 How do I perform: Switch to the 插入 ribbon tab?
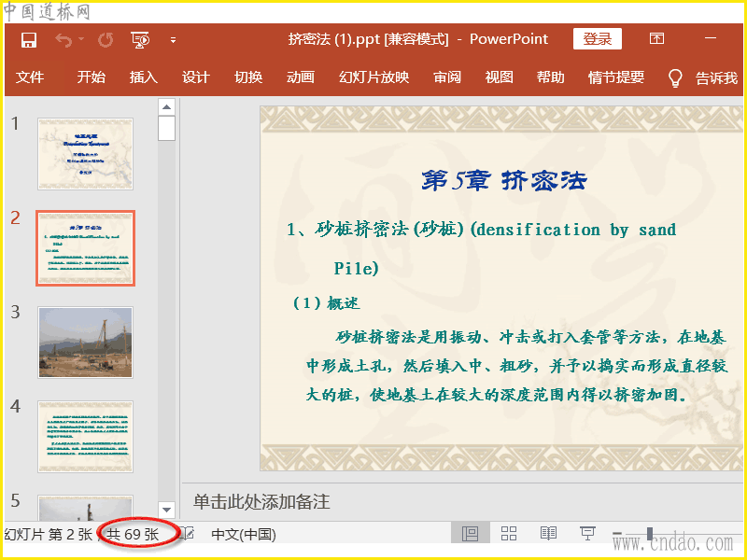pos(144,77)
